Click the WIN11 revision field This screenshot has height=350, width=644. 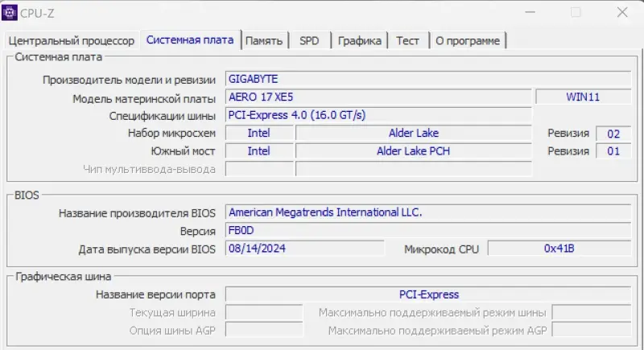(x=583, y=97)
